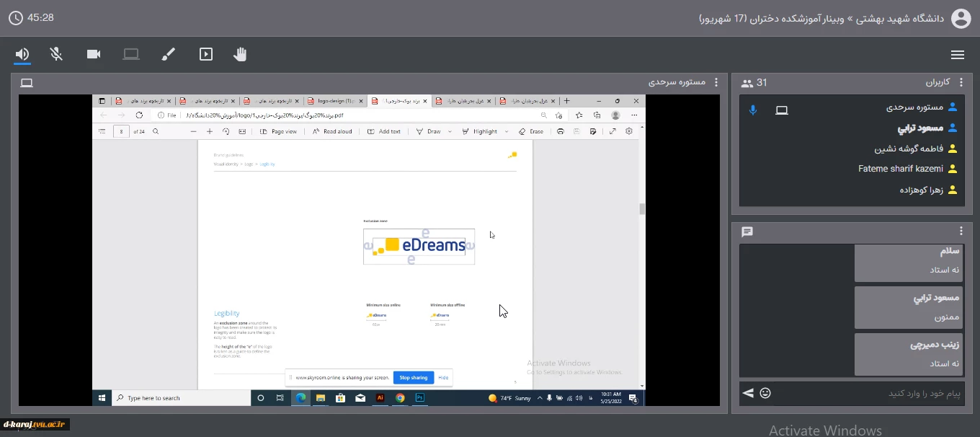
Task: Open the shared screen panel options menu
Action: pyautogui.click(x=716, y=83)
